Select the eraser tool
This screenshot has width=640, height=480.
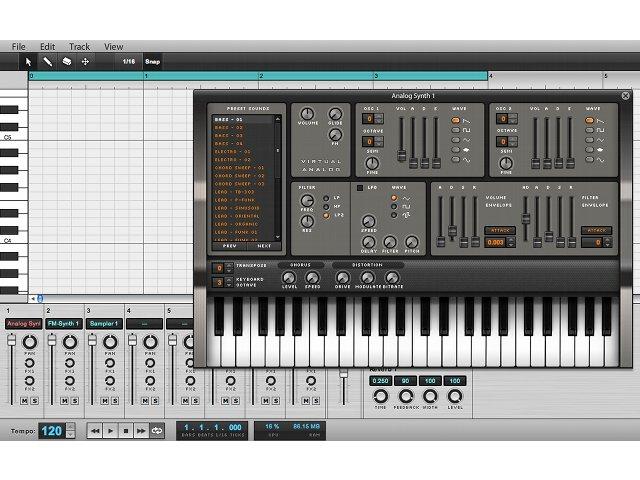[x=66, y=61]
